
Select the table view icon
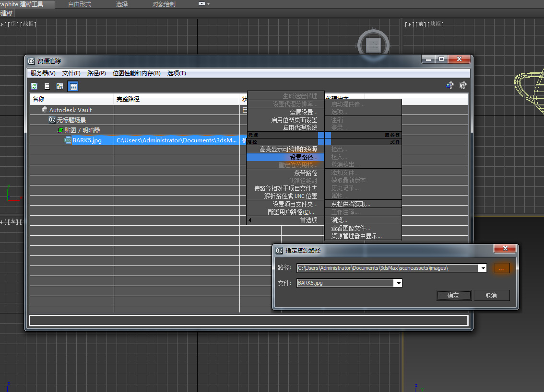tap(73, 86)
